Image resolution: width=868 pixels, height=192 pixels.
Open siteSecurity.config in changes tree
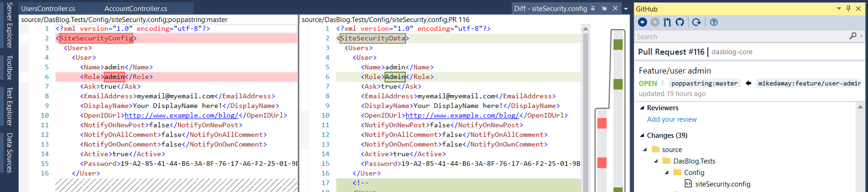[x=723, y=184]
